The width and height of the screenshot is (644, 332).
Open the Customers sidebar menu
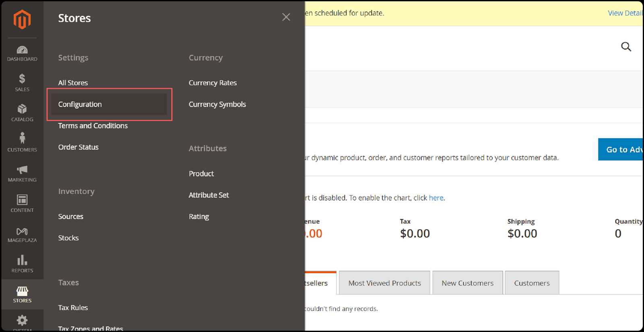pos(22,143)
